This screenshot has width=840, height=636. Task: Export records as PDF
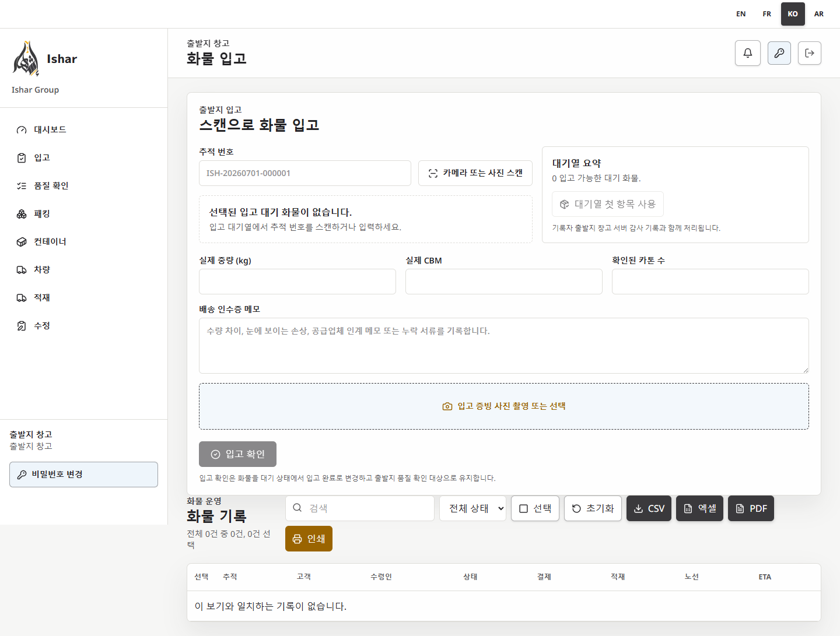point(751,508)
